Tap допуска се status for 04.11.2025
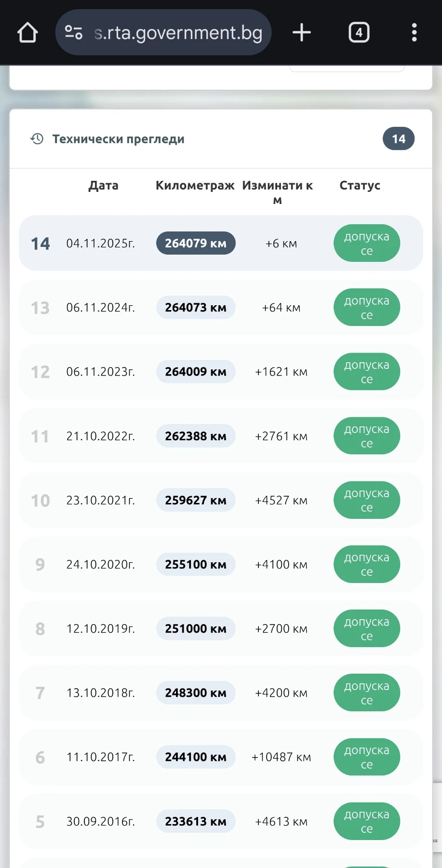This screenshot has height=868, width=442. [366, 244]
